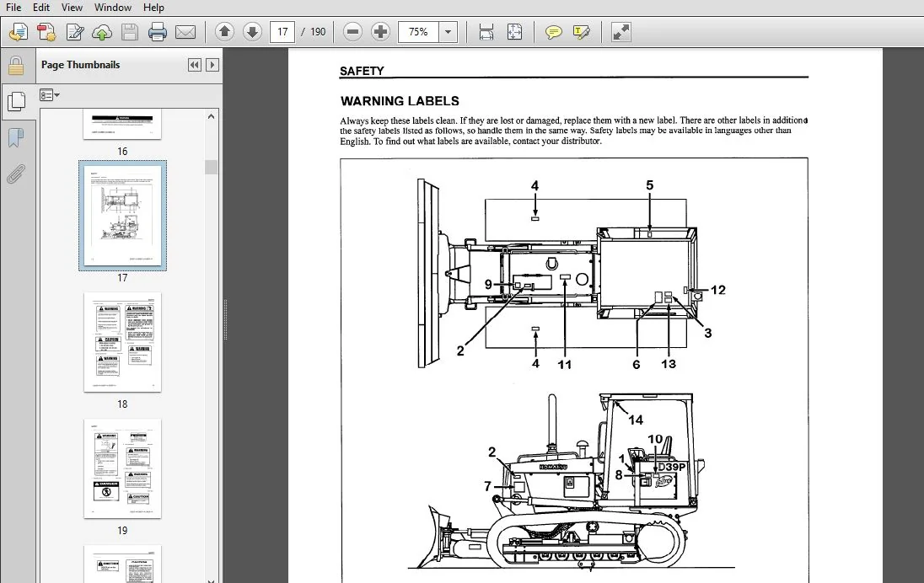The width and height of the screenshot is (924, 583).
Task: Open the View menu
Action: click(72, 7)
